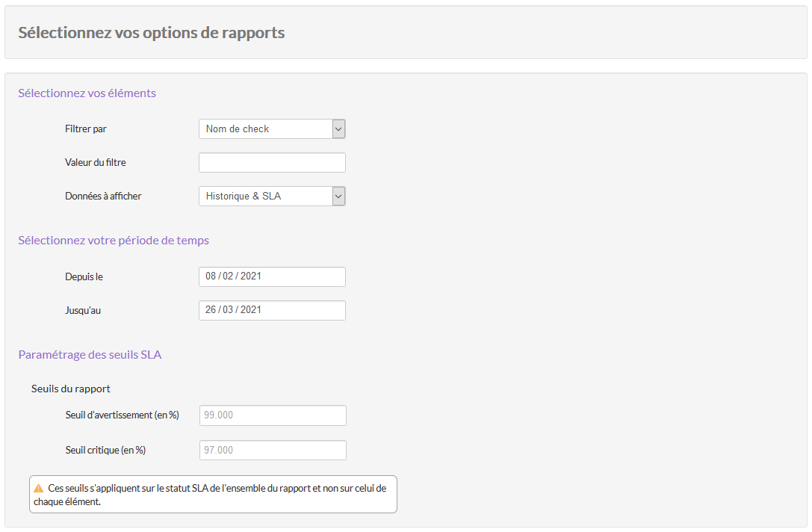
Task: Click the 'Seuils du rapport' subheading
Action: tap(71, 389)
